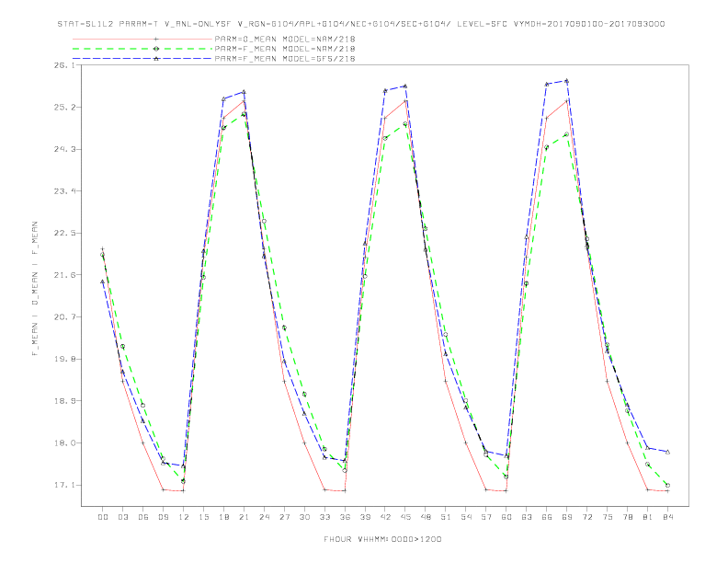The image size is (728, 563).
Task: Select legend entry PARM=O_MEAN MODEL=NAM/218
Action: point(285,39)
